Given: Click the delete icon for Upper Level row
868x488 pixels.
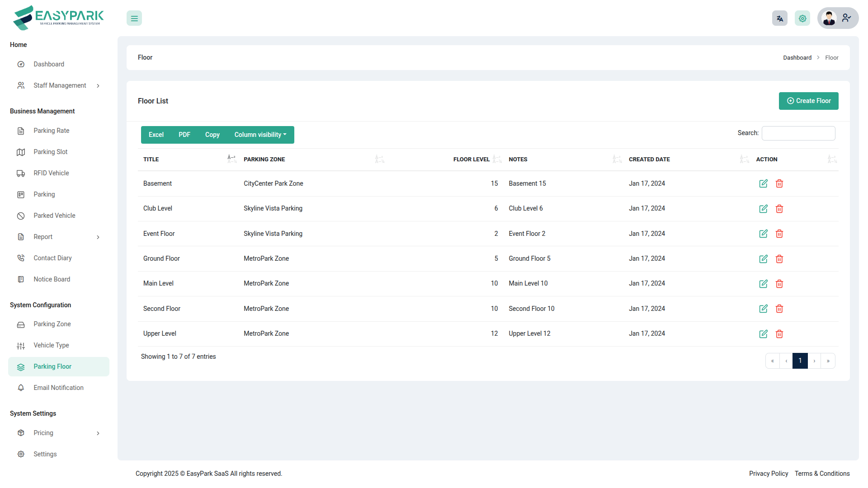Looking at the screenshot, I should (779, 334).
